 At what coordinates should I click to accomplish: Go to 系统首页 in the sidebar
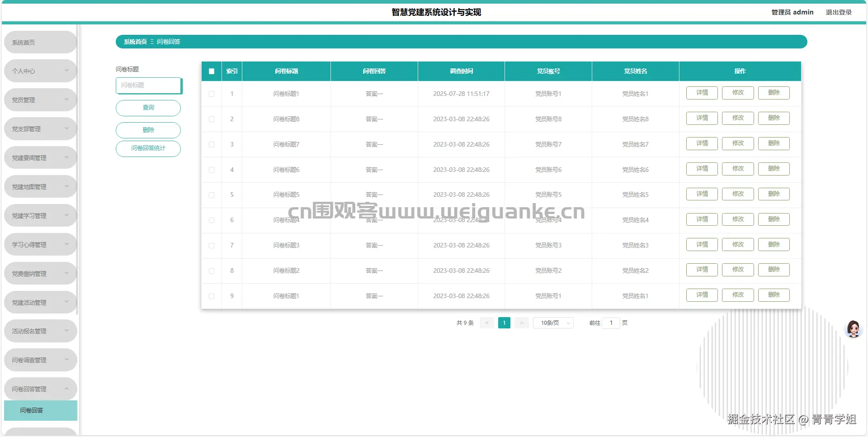coord(41,42)
